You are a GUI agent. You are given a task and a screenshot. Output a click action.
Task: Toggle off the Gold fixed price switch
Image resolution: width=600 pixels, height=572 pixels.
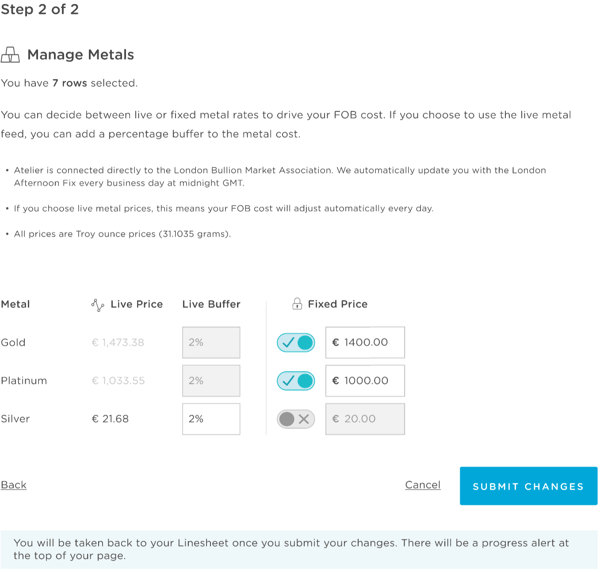(296, 342)
